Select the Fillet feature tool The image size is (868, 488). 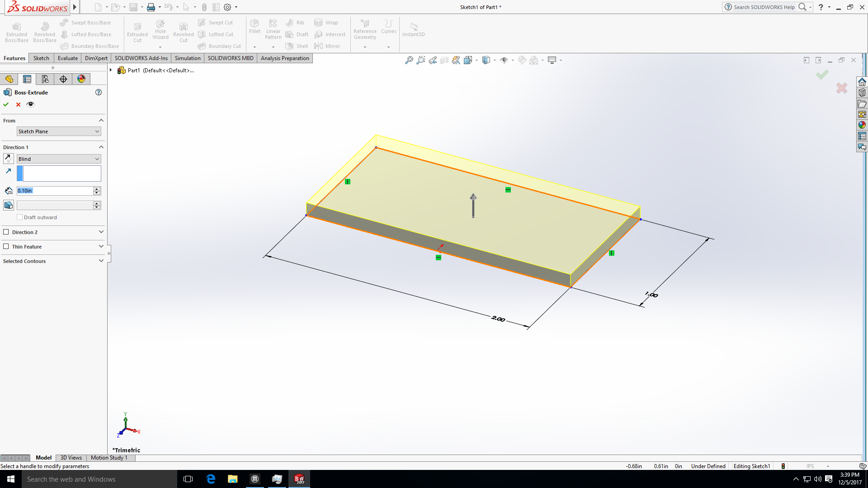coord(255,27)
